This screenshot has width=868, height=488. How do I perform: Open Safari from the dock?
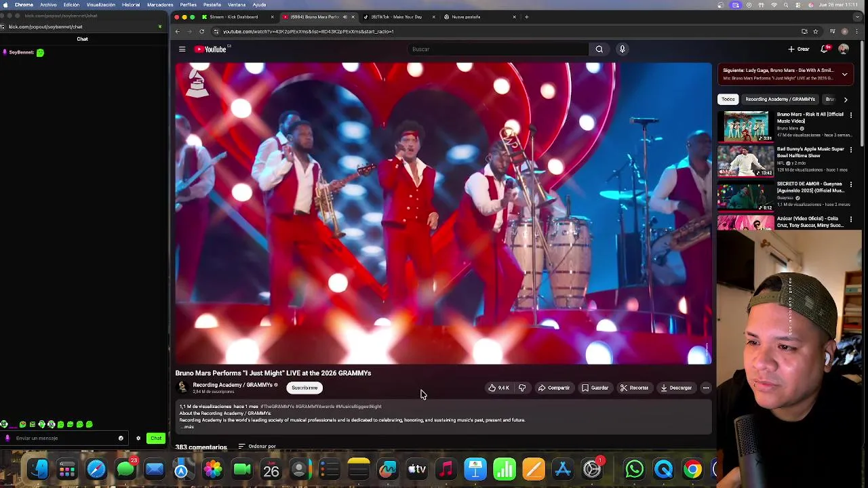click(x=96, y=469)
